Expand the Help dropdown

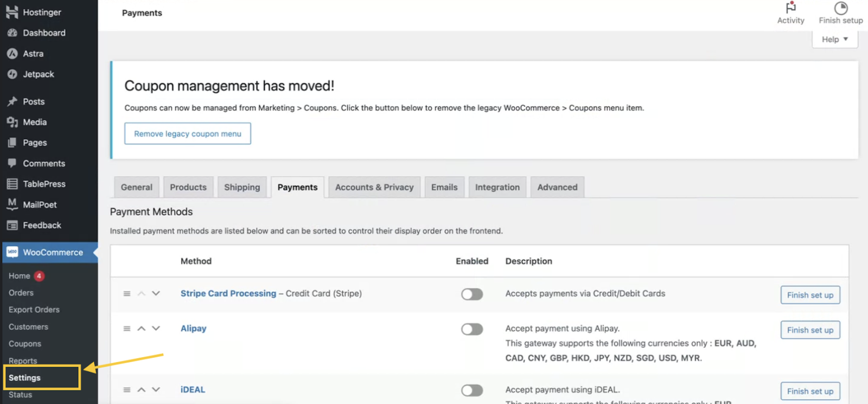pyautogui.click(x=834, y=39)
